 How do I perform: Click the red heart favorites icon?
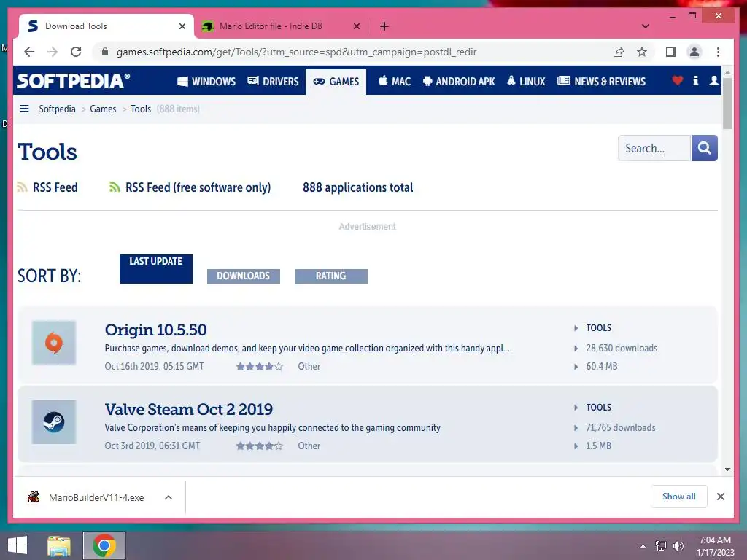pyautogui.click(x=677, y=80)
